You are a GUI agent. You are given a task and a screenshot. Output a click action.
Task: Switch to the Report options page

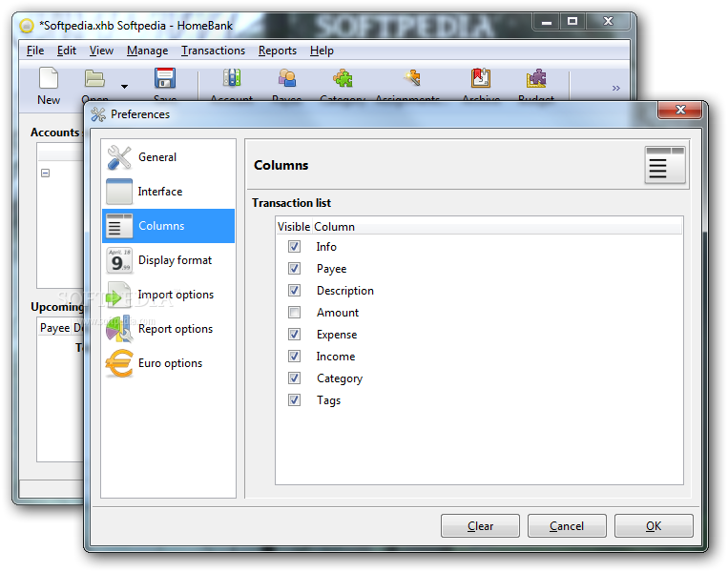pyautogui.click(x=168, y=329)
